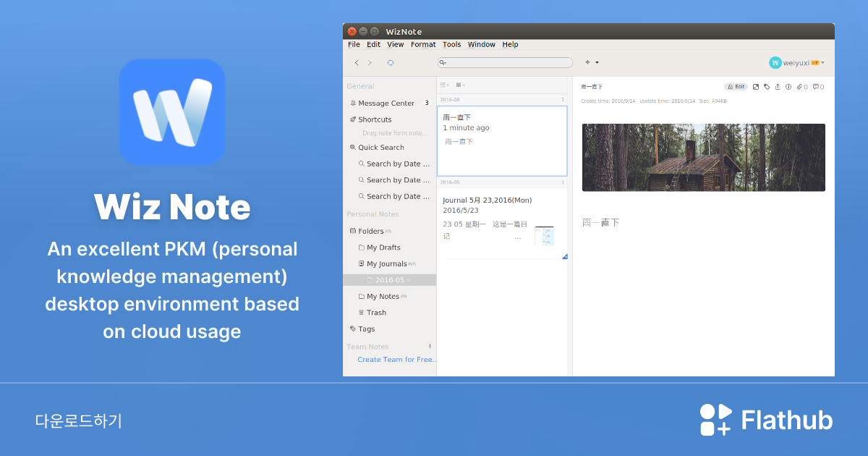View attachments via the paperclip icon
The width and height of the screenshot is (868, 456).
click(x=799, y=86)
